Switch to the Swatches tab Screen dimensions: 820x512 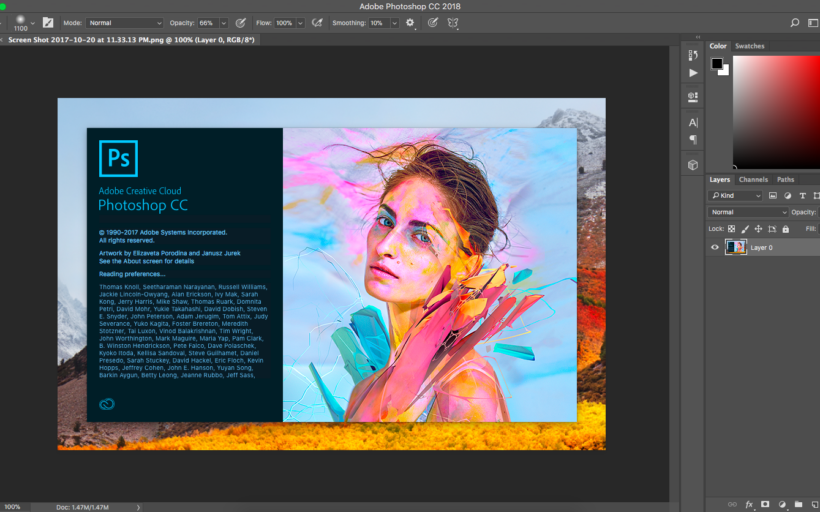tap(749, 46)
